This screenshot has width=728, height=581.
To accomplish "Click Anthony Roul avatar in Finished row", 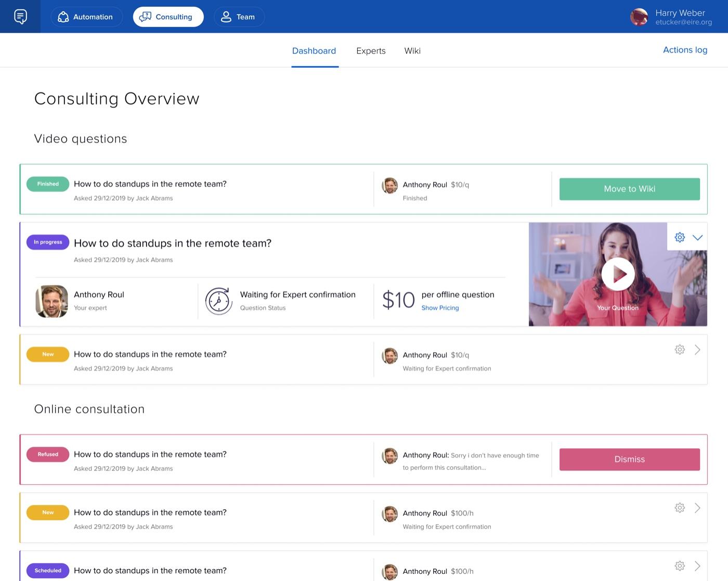I will pyautogui.click(x=389, y=185).
